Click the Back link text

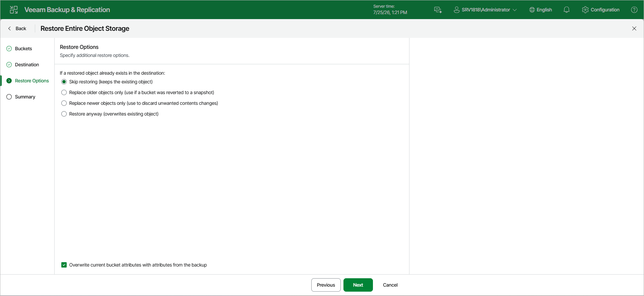click(21, 28)
